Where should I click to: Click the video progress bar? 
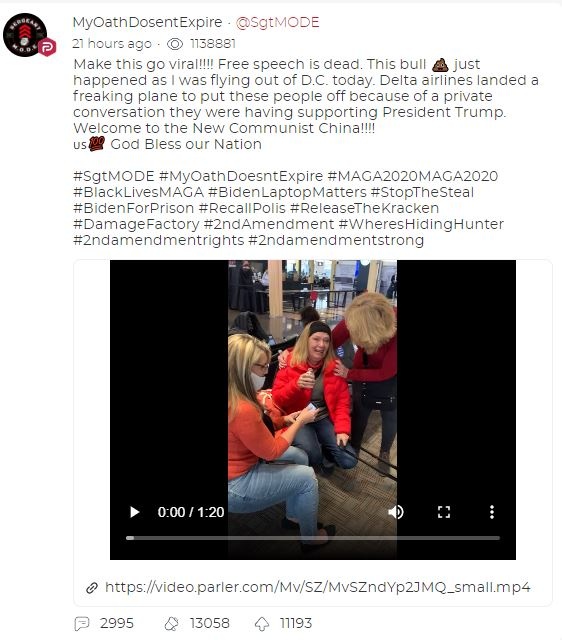tap(313, 538)
